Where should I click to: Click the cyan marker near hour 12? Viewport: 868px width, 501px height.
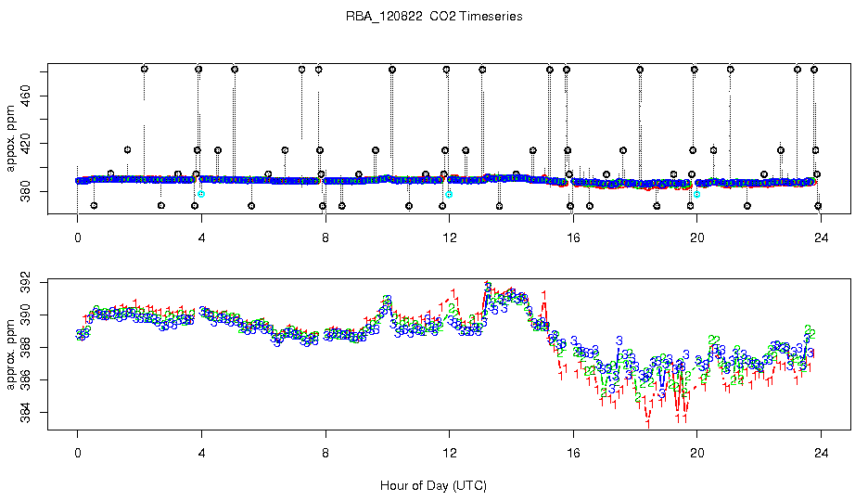point(449,194)
